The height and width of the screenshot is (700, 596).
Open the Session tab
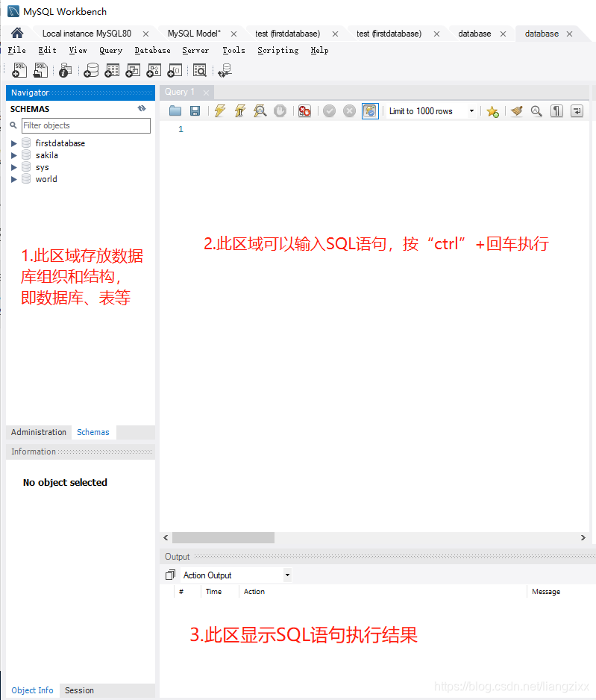[79, 690]
